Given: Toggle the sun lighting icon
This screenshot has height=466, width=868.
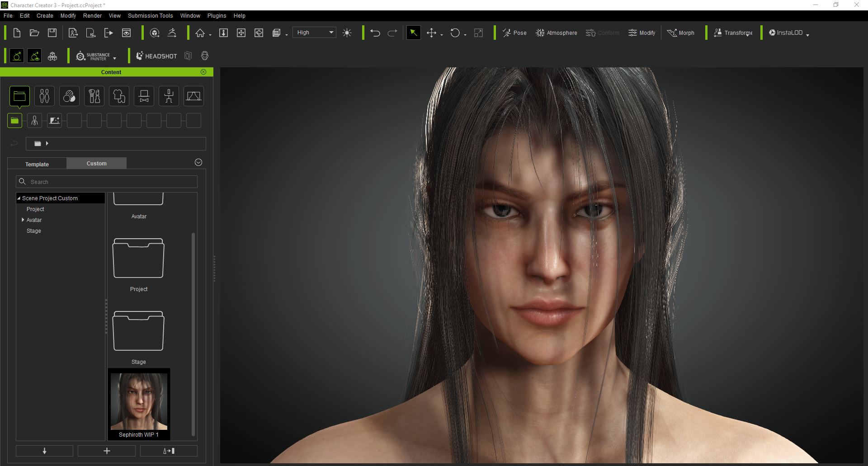Looking at the screenshot, I should (347, 33).
